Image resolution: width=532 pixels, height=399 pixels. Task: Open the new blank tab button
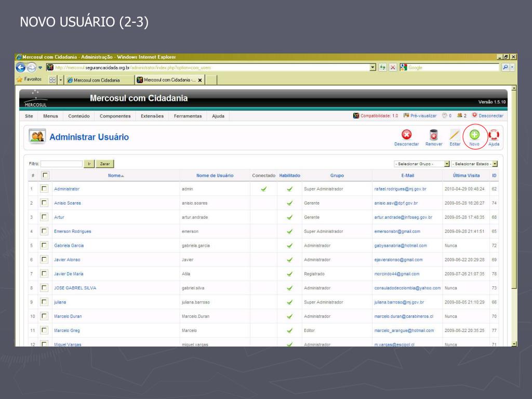point(211,80)
